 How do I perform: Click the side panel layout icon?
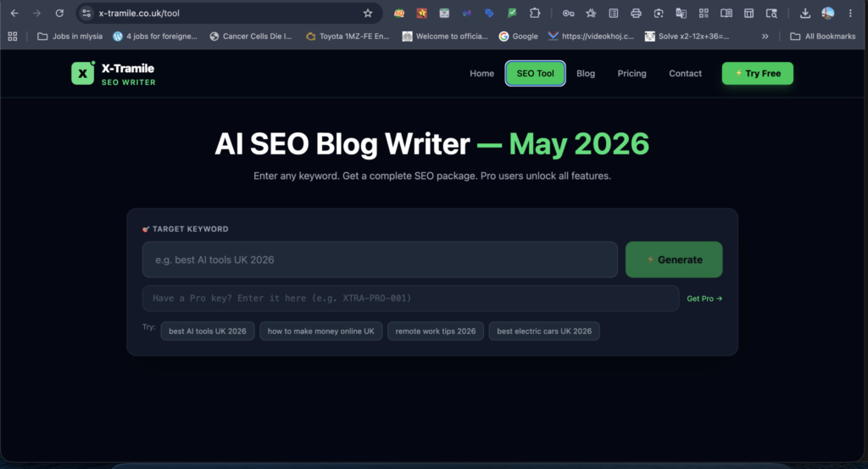[x=748, y=14]
